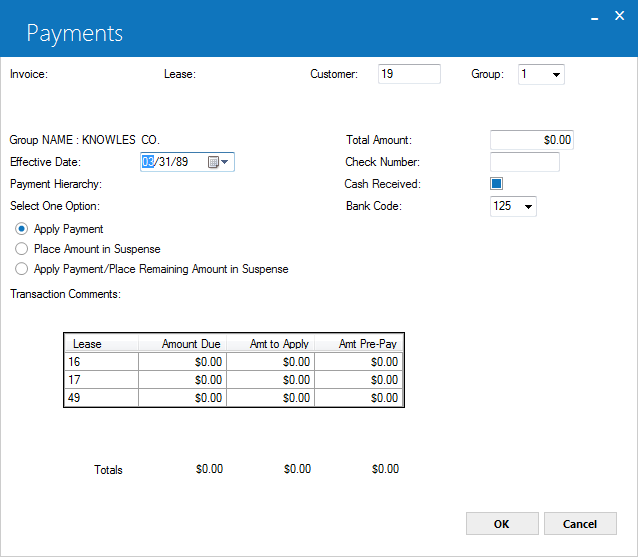The image size is (638, 557).
Task: Click the Payment Hierarchy label
Action: (x=56, y=184)
